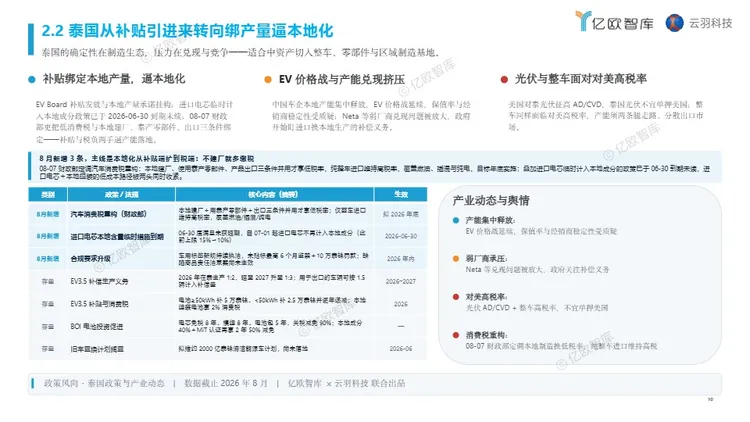The width and height of the screenshot is (750, 422).
Task: Click the footer text 数据截止 2026 年 8 月
Action: (x=226, y=383)
